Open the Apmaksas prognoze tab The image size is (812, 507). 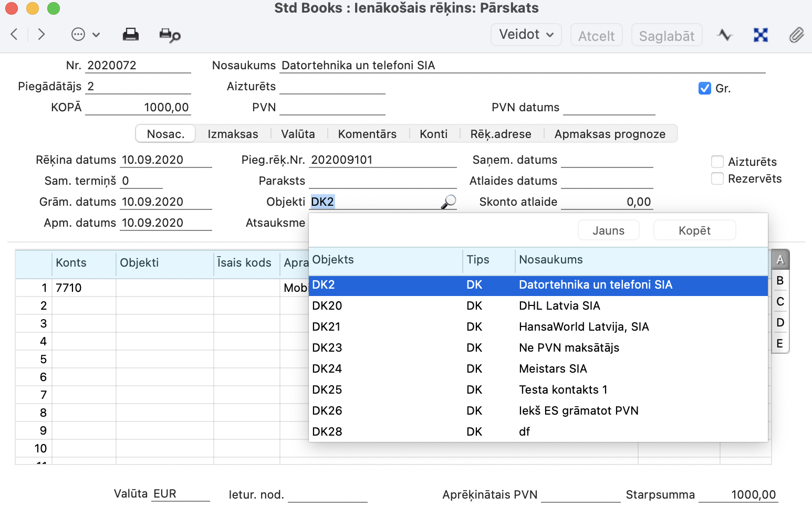610,134
